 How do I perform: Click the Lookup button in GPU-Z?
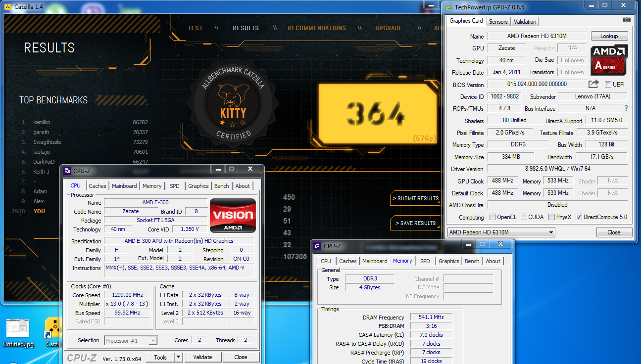(609, 36)
